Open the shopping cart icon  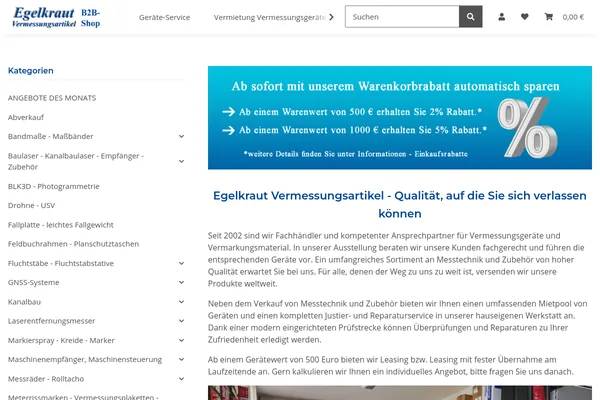tap(549, 17)
